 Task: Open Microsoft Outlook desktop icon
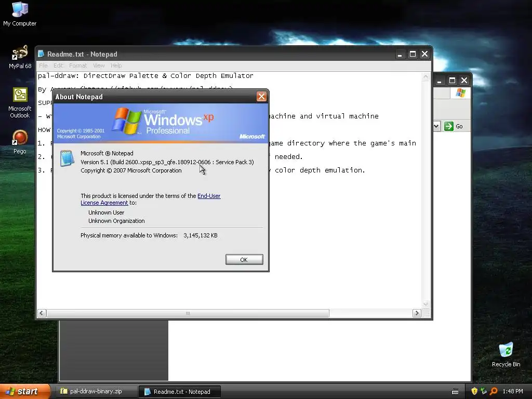pos(20,102)
